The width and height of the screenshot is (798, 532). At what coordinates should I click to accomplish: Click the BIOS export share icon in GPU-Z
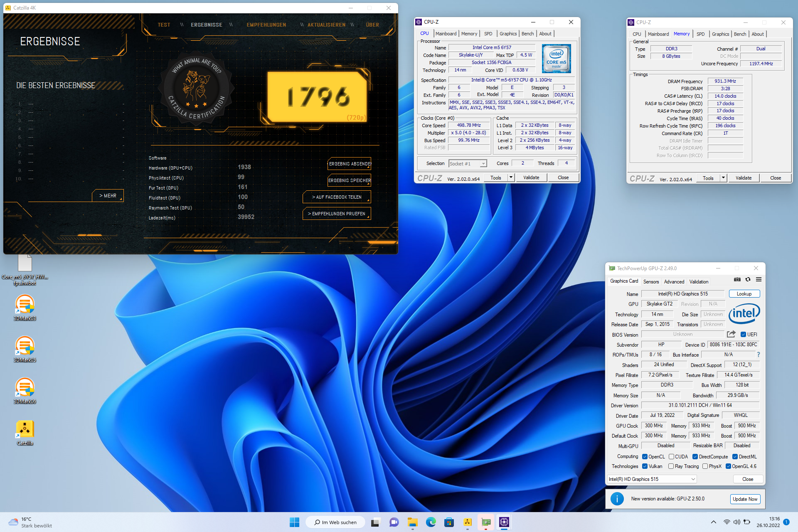click(731, 334)
